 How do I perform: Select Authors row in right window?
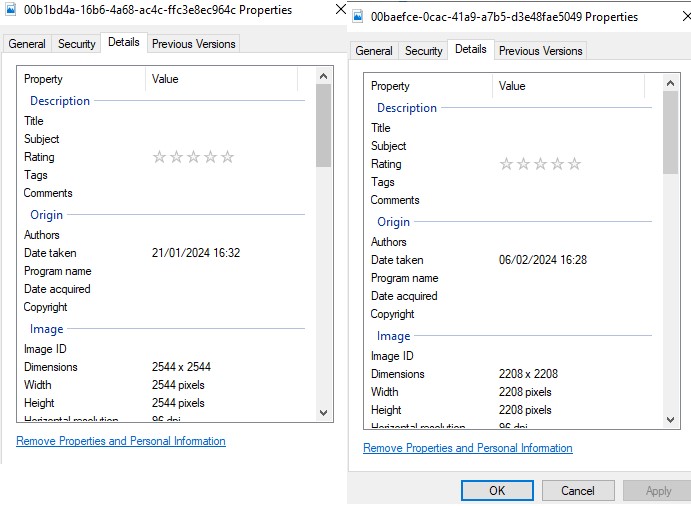(x=511, y=242)
